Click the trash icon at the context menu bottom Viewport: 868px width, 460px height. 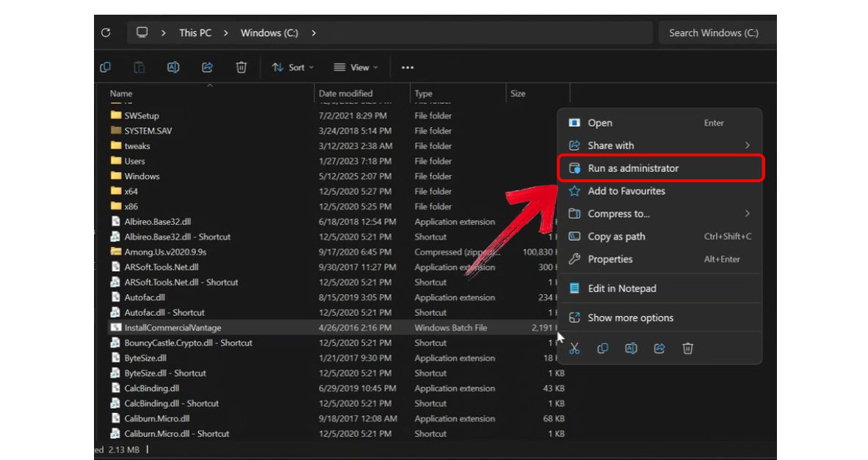(x=687, y=348)
